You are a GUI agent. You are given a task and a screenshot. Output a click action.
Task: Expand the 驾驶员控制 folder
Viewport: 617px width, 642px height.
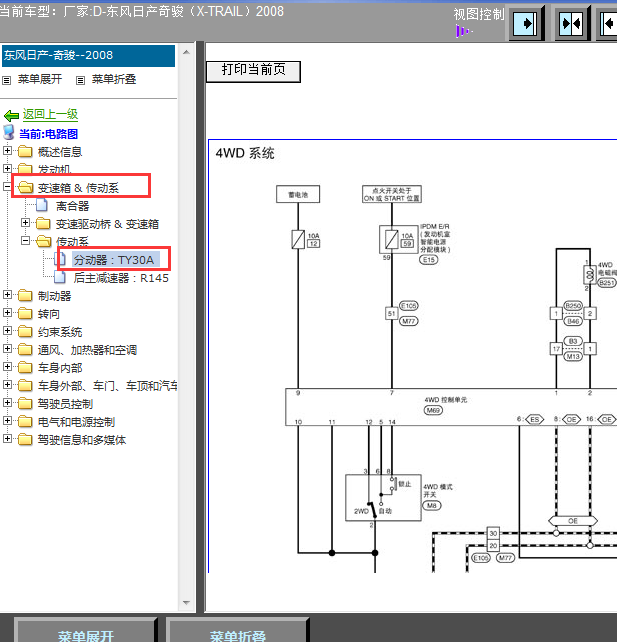[7, 402]
